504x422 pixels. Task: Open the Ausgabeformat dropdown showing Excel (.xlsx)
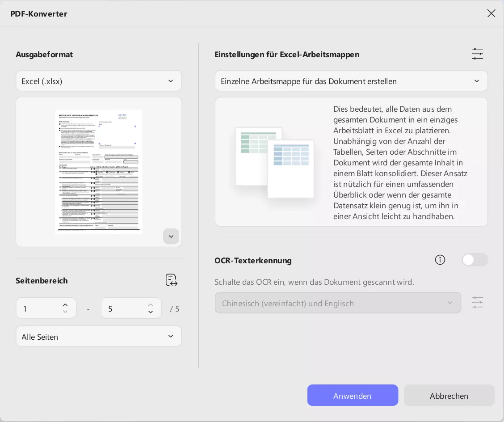tap(99, 81)
